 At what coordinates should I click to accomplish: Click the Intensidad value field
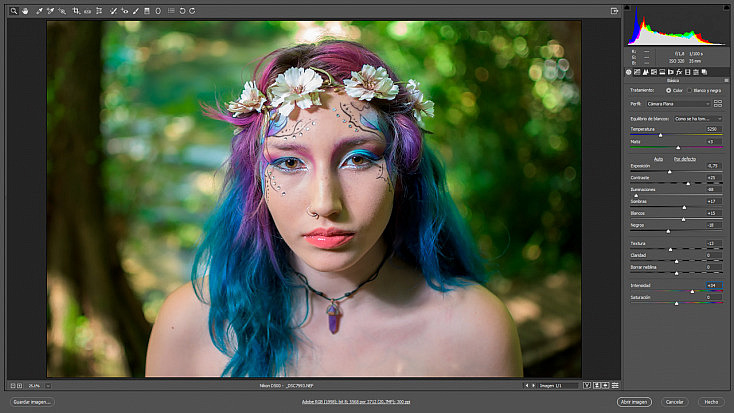[x=713, y=285]
